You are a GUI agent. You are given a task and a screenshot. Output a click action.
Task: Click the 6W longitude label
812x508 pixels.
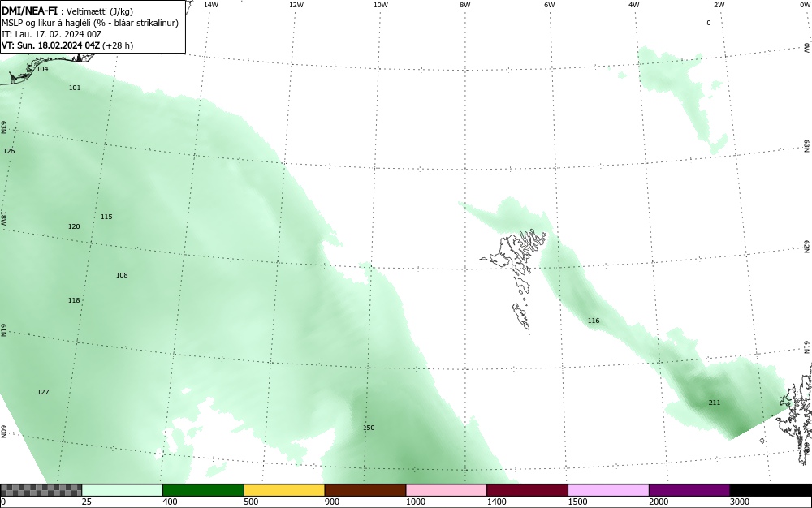tap(550, 5)
